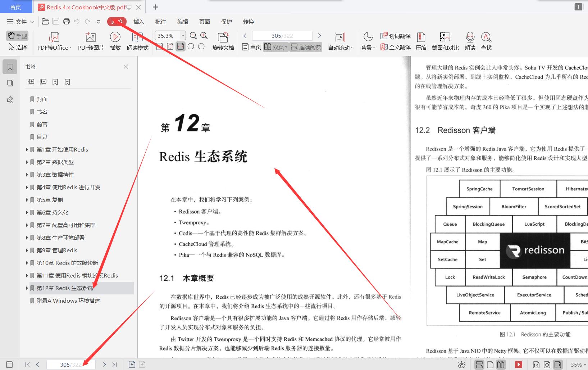Open 目录 bookmark
This screenshot has height=370, width=588.
pos(42,137)
